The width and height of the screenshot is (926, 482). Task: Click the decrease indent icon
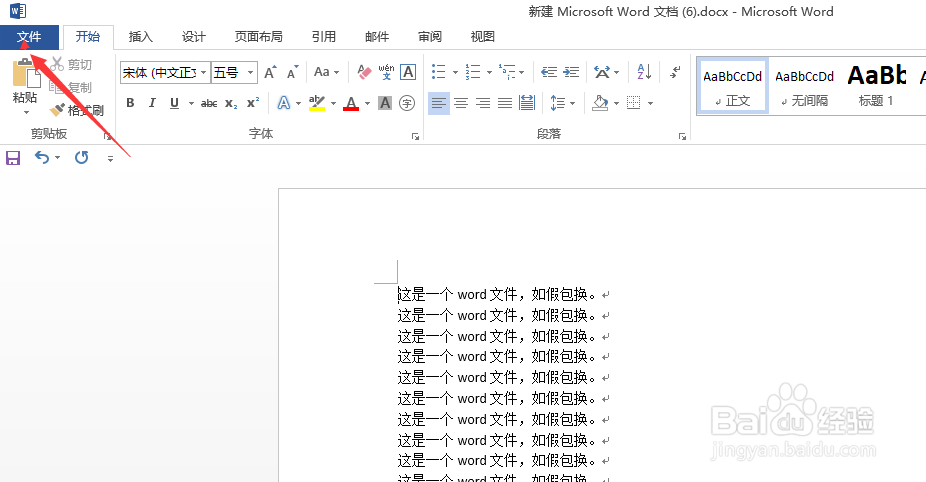click(549, 72)
